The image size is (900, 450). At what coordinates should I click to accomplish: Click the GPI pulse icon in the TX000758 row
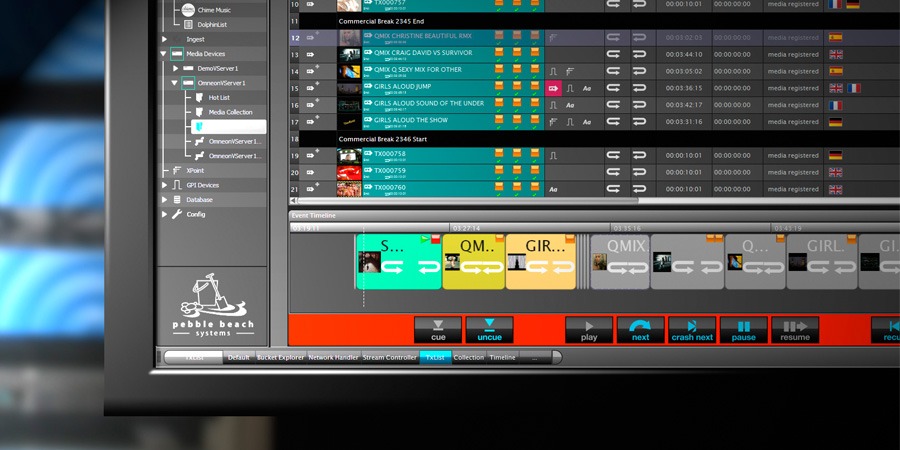click(x=554, y=156)
